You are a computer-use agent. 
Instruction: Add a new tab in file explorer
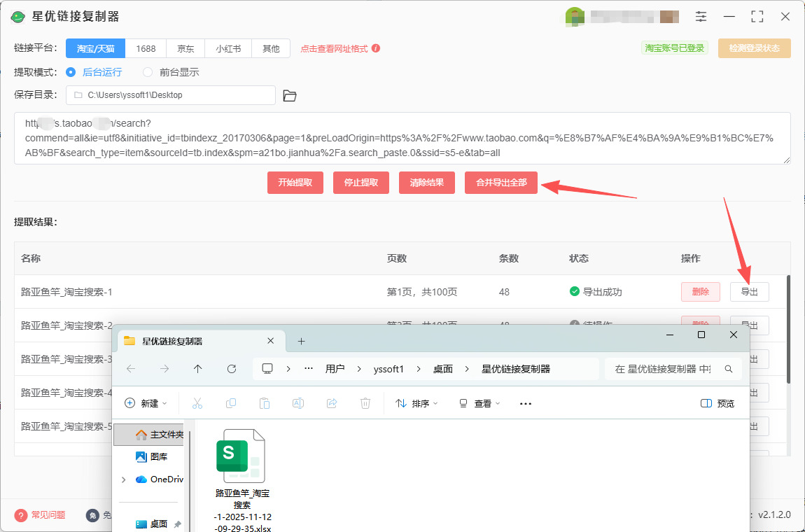tap(302, 341)
